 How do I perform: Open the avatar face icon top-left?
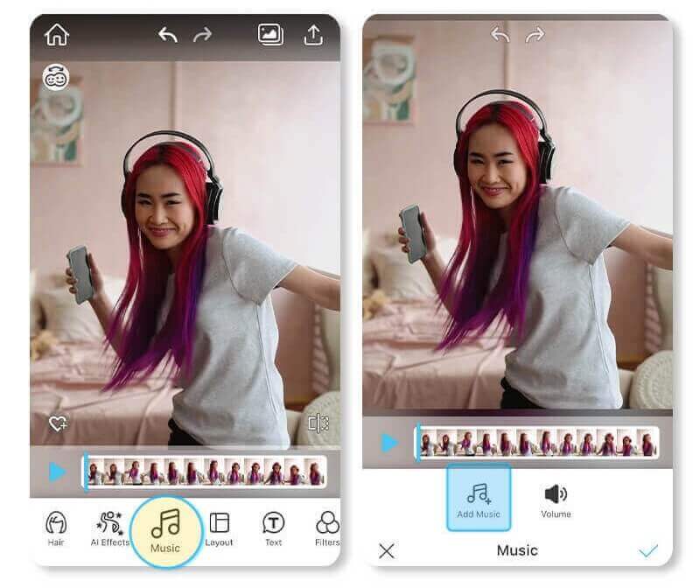click(55, 78)
